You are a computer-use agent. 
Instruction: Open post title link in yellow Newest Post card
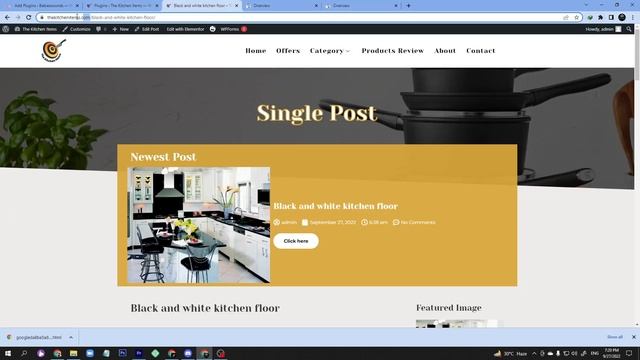point(336,206)
